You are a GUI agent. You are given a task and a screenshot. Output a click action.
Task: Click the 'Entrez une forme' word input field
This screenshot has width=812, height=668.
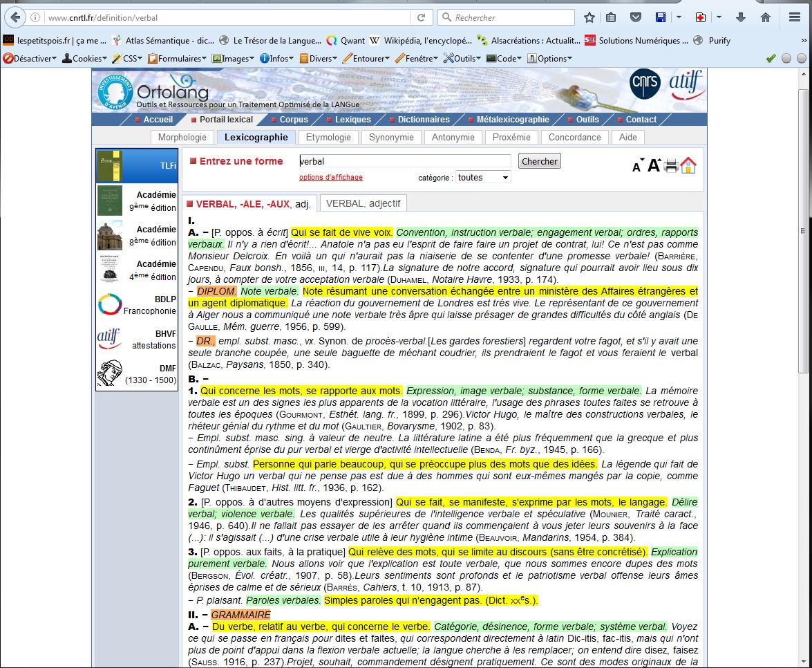tap(405, 161)
